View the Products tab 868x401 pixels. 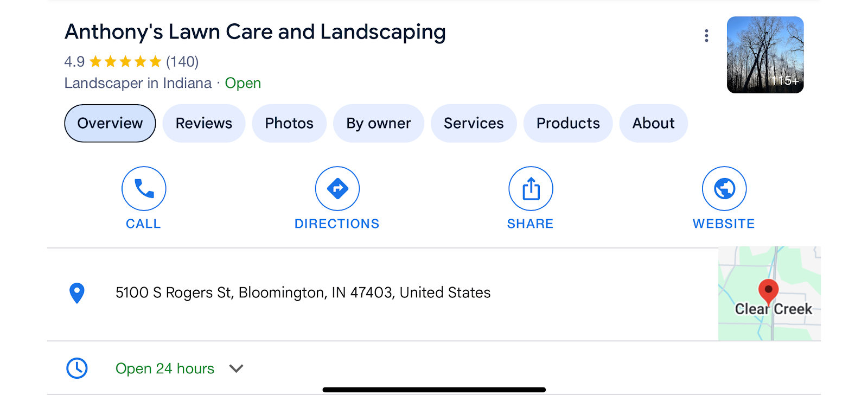pos(568,123)
